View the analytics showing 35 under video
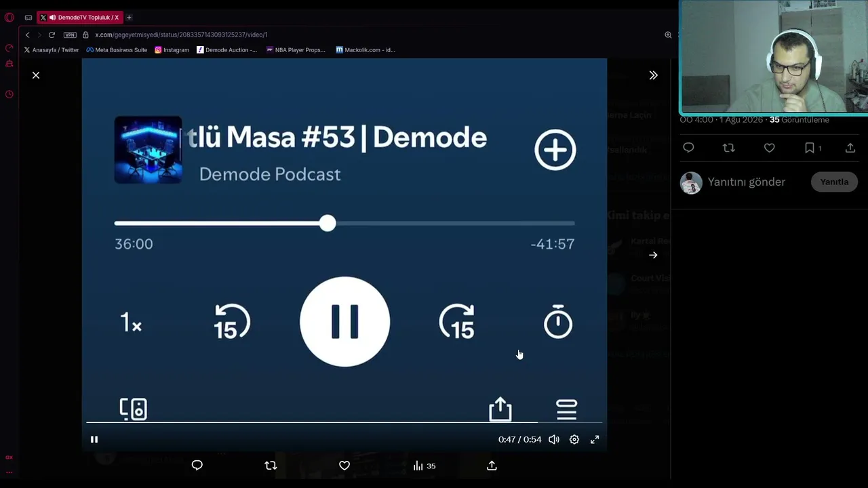868x488 pixels. coord(425,466)
